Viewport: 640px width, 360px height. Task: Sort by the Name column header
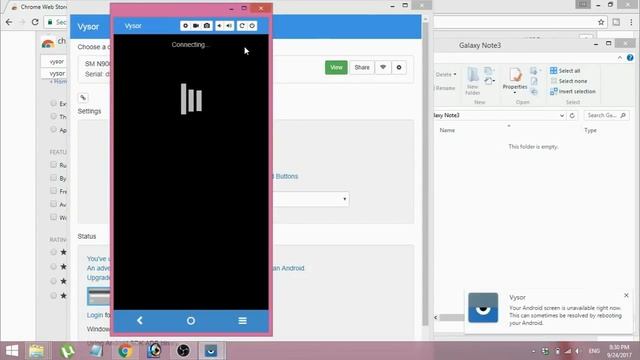447,130
